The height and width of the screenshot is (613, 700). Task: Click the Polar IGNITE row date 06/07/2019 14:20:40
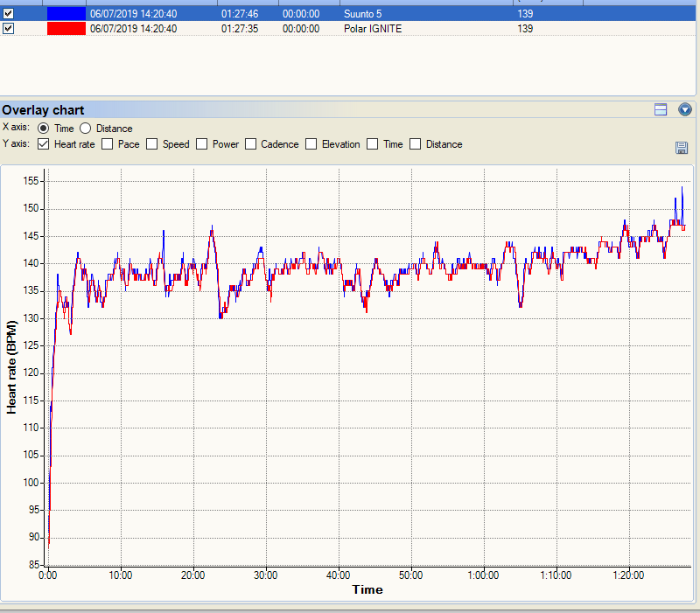[x=134, y=29]
